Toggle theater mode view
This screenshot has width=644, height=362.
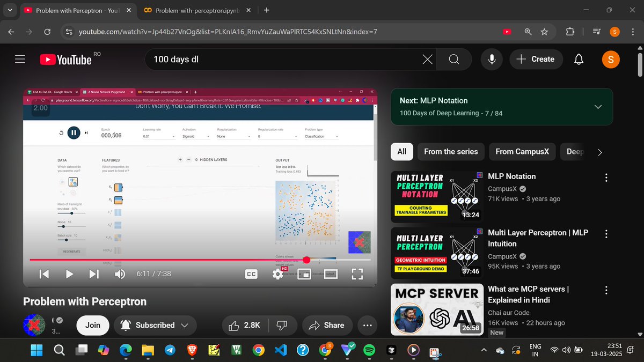pos(330,274)
